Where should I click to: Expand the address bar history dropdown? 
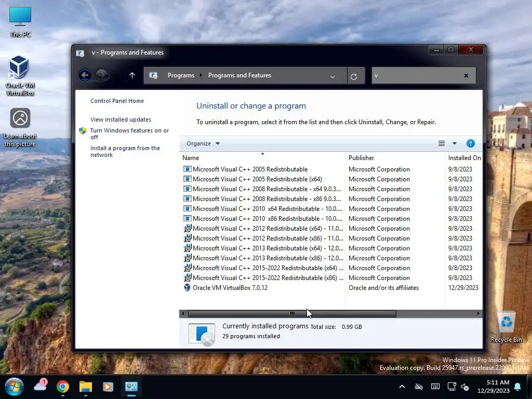tap(332, 77)
